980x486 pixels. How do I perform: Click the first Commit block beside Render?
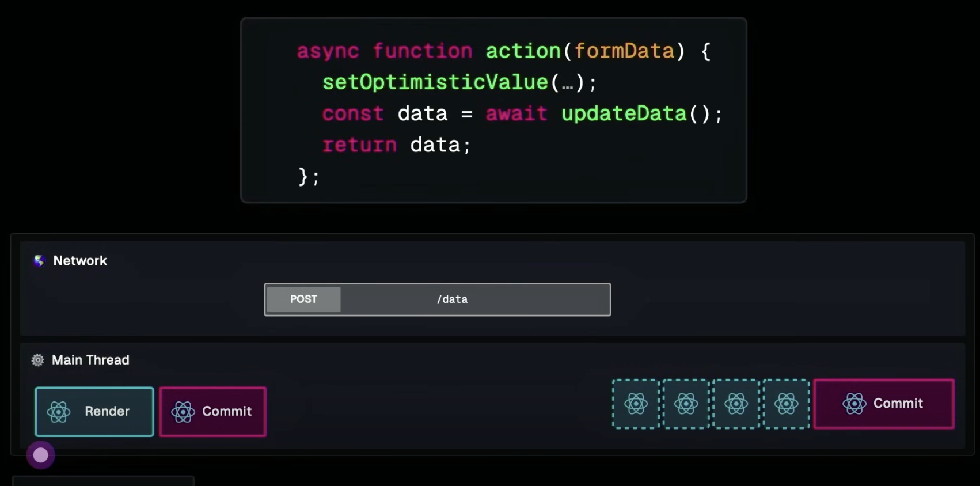click(x=212, y=412)
